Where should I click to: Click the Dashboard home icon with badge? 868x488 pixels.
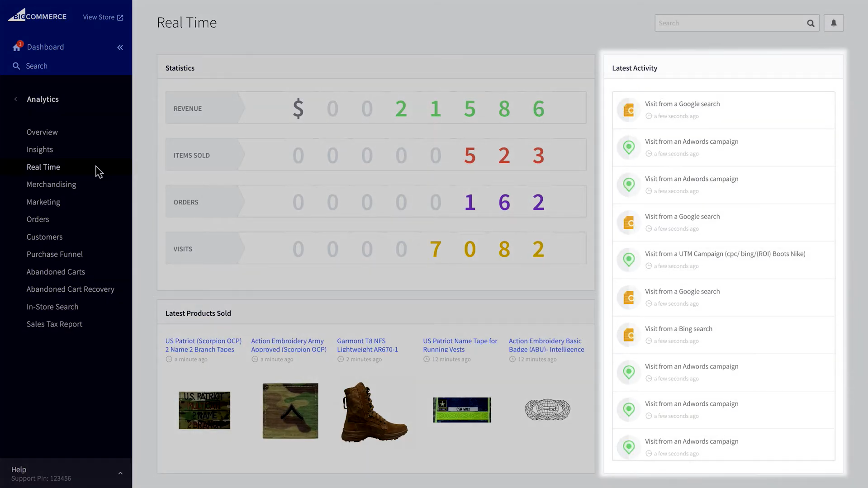[17, 47]
